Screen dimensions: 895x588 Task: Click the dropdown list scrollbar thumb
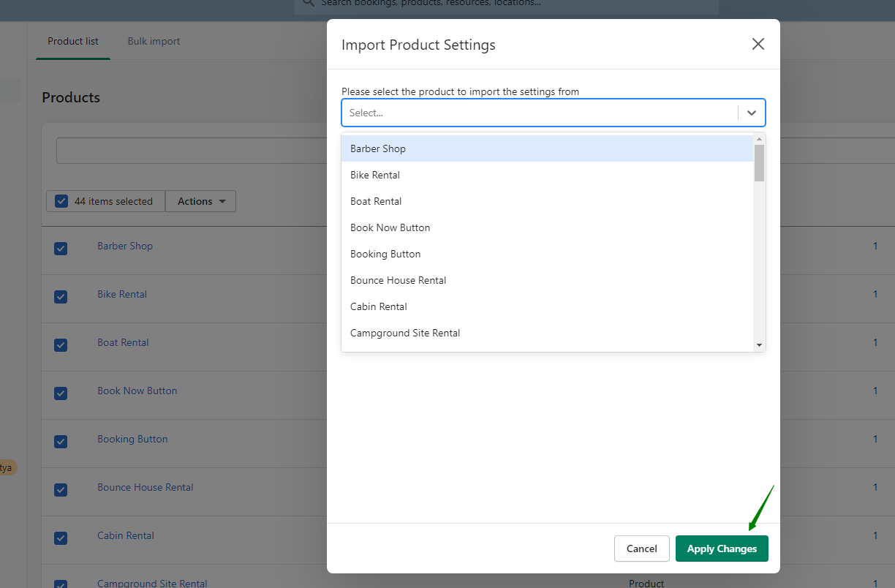(759, 163)
